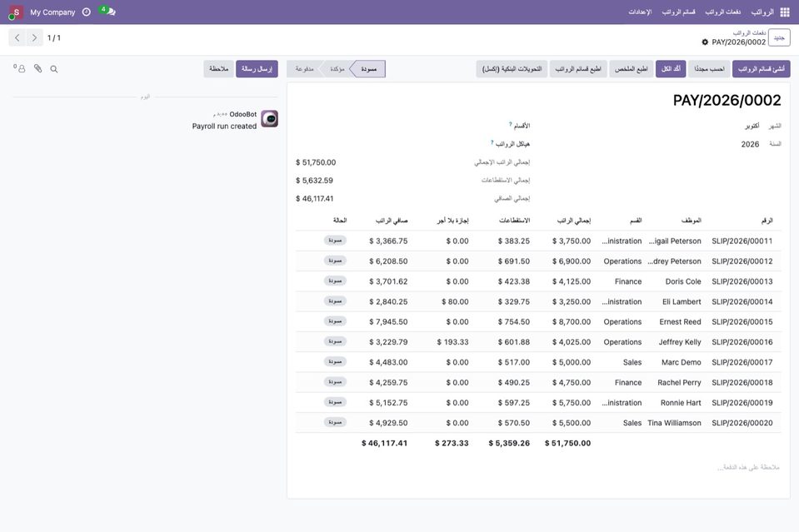Click employee name Tina Williamson
This screenshot has width=799, height=532.
(674, 423)
